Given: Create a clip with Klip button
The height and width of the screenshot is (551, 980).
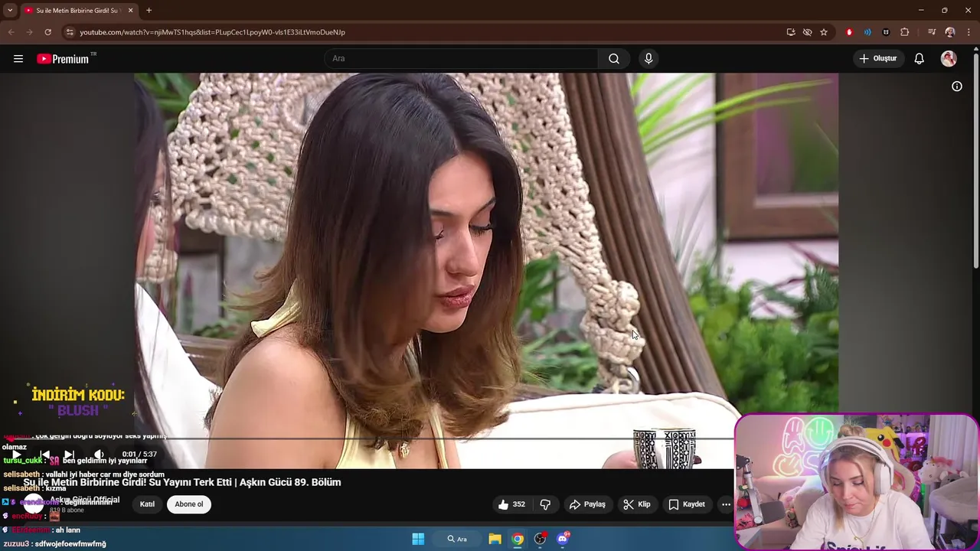Looking at the screenshot, I should (637, 504).
